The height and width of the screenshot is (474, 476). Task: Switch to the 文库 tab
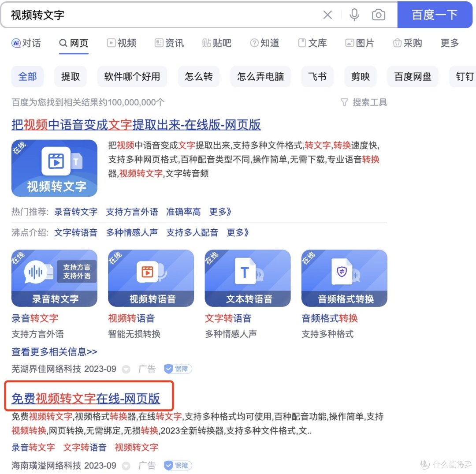tap(312, 43)
